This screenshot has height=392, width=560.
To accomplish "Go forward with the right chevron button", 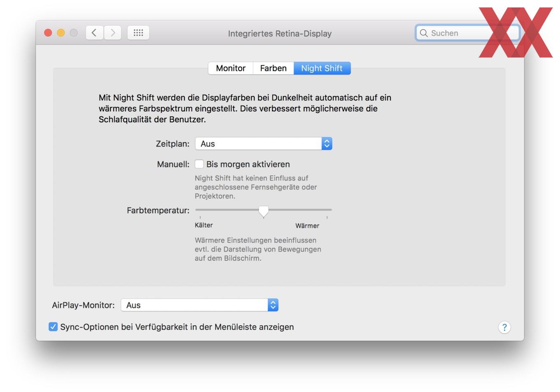I will [x=112, y=33].
